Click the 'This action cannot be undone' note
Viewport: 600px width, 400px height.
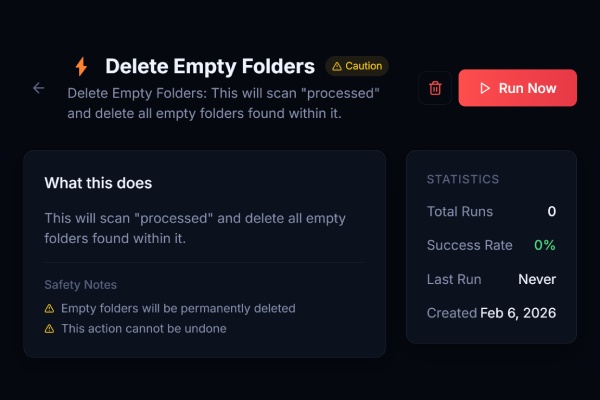[x=144, y=328]
